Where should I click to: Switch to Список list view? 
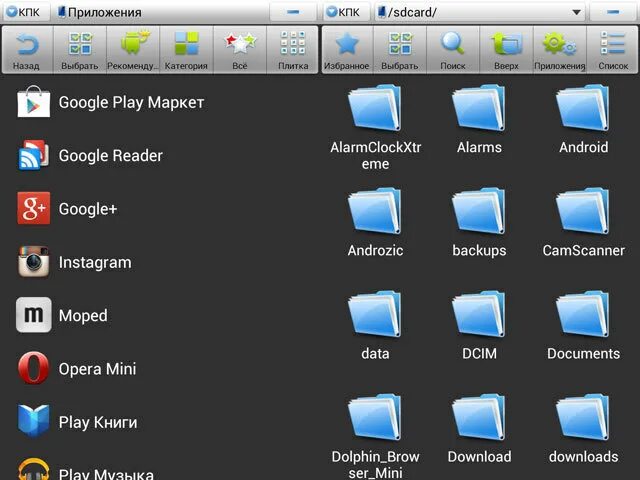pos(613,50)
